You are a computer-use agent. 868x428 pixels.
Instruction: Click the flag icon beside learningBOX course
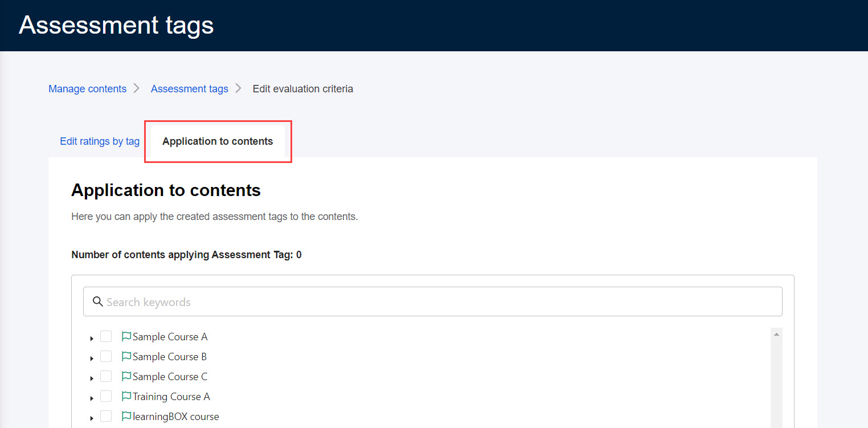(126, 416)
